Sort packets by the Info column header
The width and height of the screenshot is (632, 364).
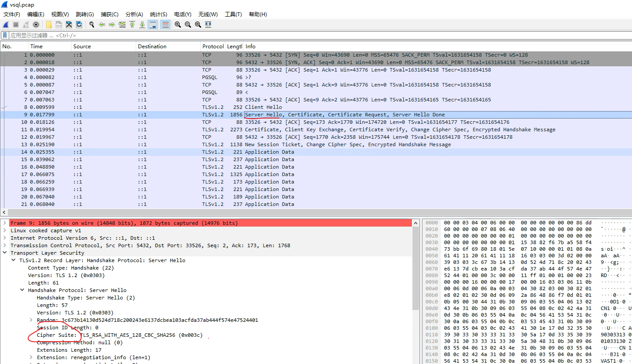[x=437, y=46]
